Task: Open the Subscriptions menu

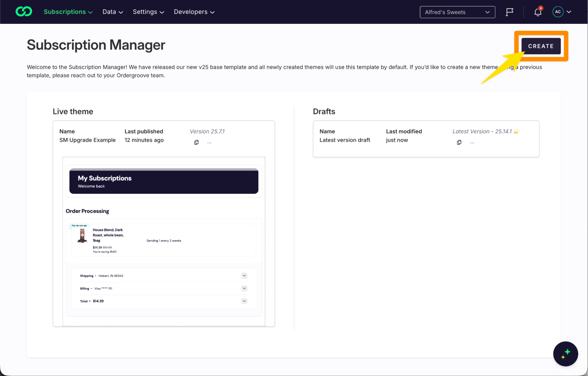Action: click(x=68, y=12)
